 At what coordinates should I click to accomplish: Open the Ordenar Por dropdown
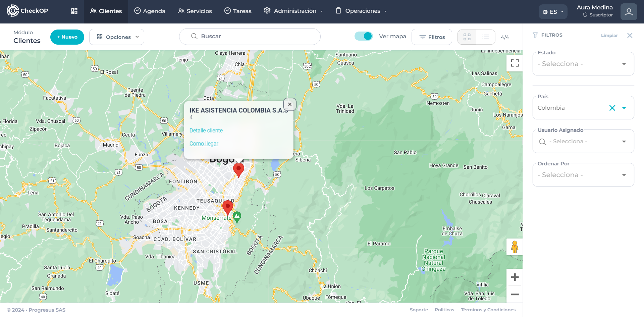tap(583, 175)
